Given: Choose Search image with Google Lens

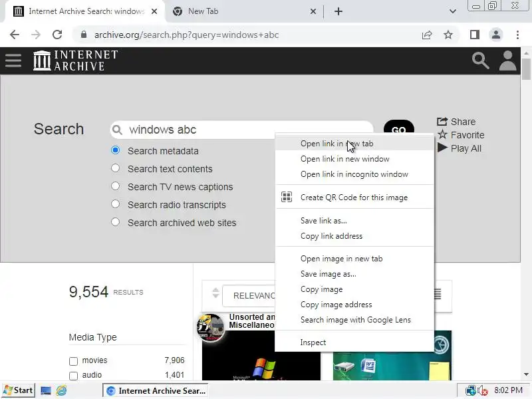Looking at the screenshot, I should point(354,320).
